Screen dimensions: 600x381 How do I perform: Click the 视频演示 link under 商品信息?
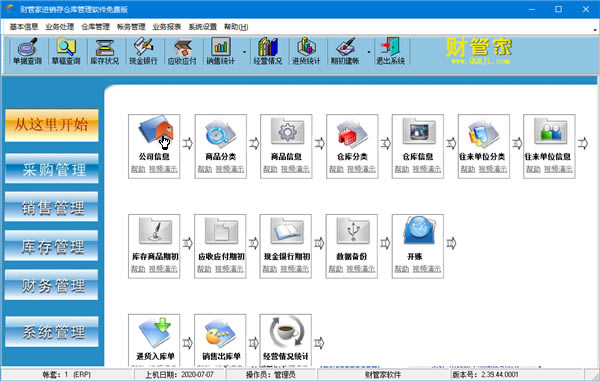[295, 169]
